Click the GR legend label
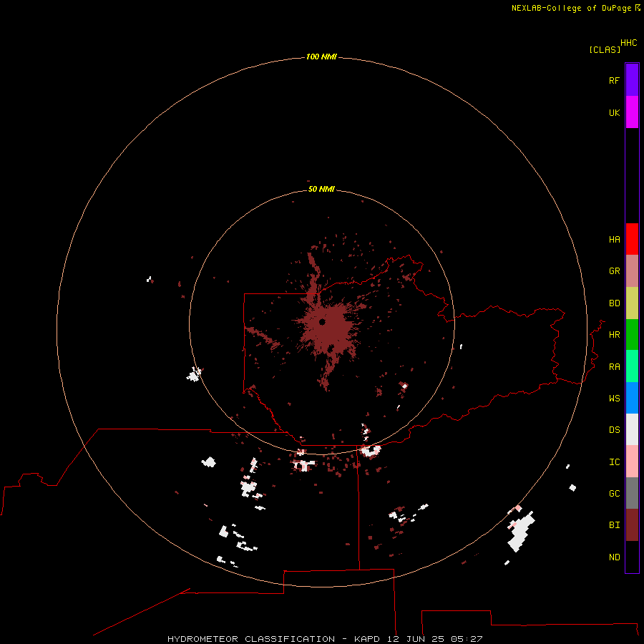644x644 pixels. point(614,271)
